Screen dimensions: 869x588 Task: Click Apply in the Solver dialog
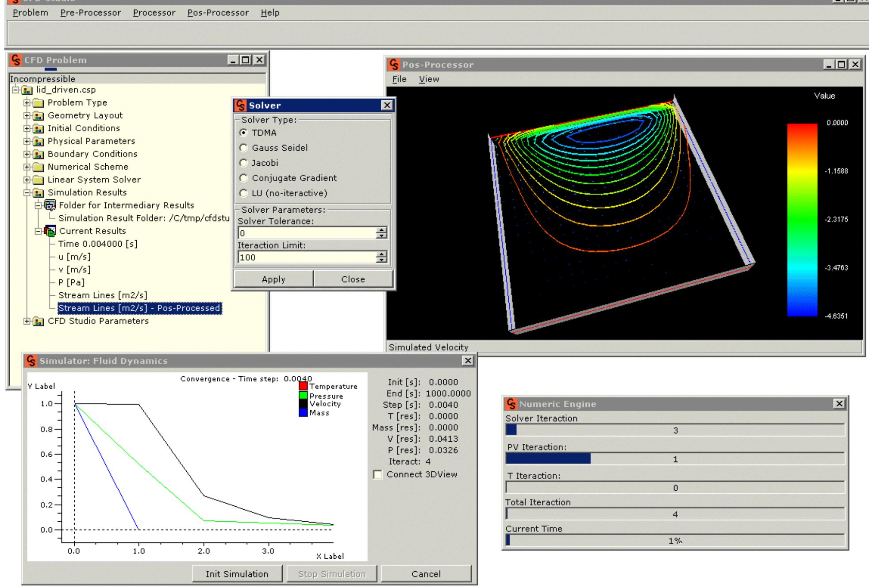[273, 279]
